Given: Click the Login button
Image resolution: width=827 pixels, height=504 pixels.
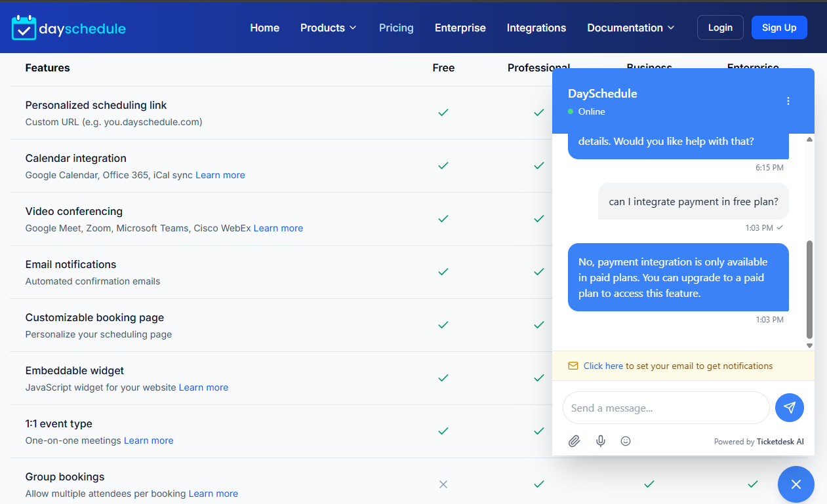Looking at the screenshot, I should pyautogui.click(x=719, y=28).
